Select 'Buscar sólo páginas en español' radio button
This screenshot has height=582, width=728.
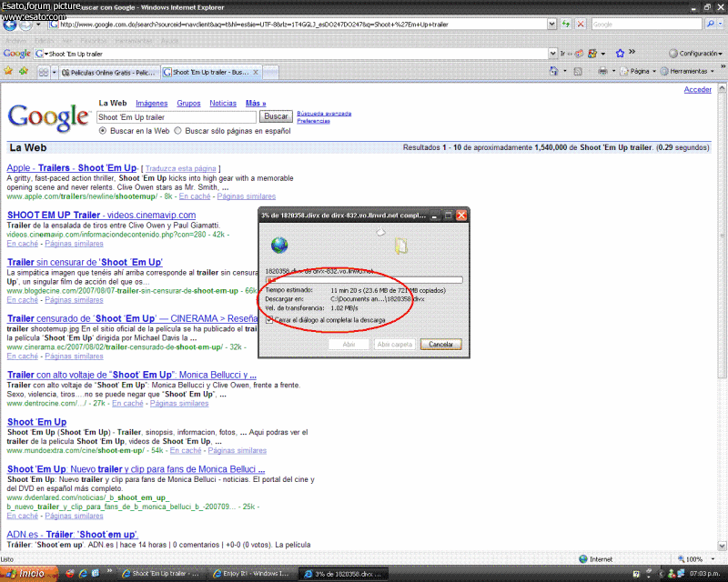point(178,131)
